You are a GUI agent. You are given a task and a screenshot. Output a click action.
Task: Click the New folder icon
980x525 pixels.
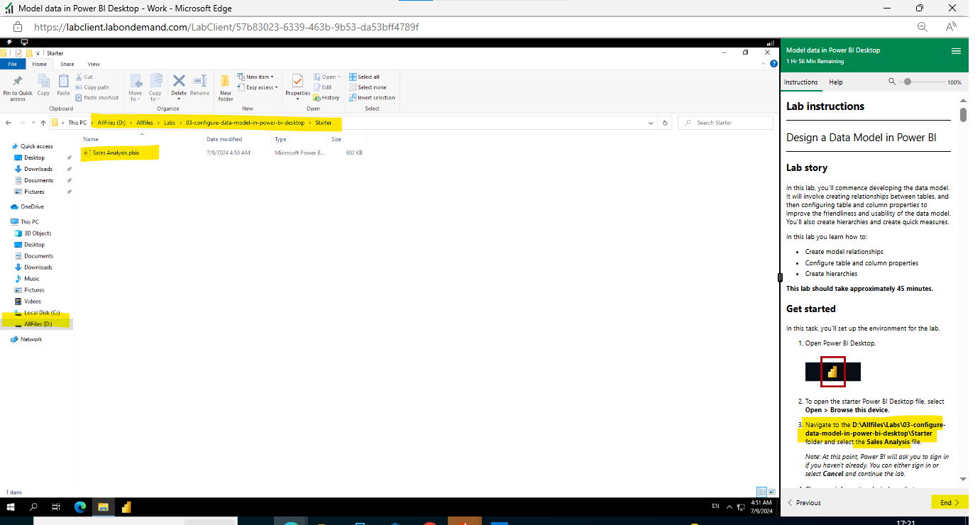[x=225, y=81]
